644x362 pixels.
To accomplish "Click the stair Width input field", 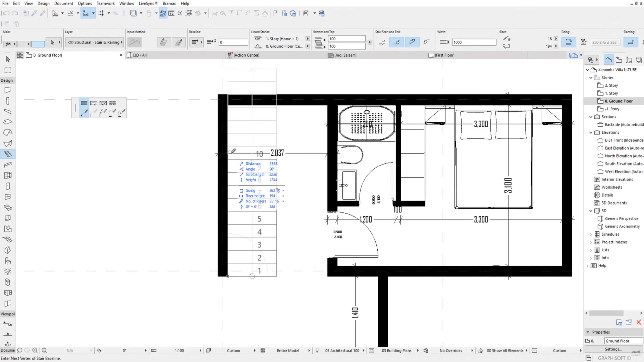I will pyautogui.click(x=474, y=42).
